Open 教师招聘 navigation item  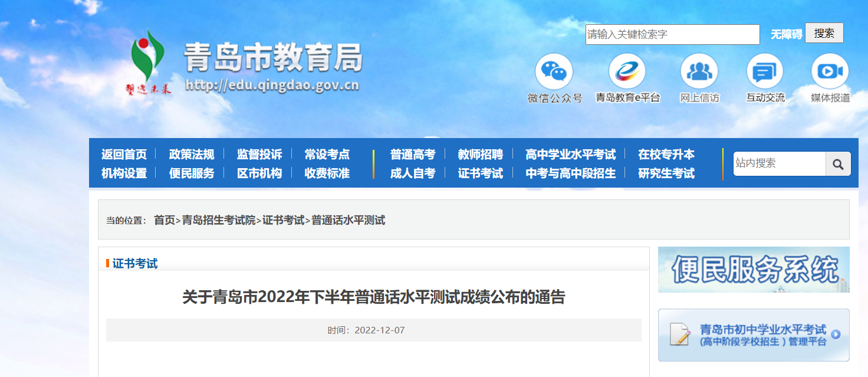481,155
